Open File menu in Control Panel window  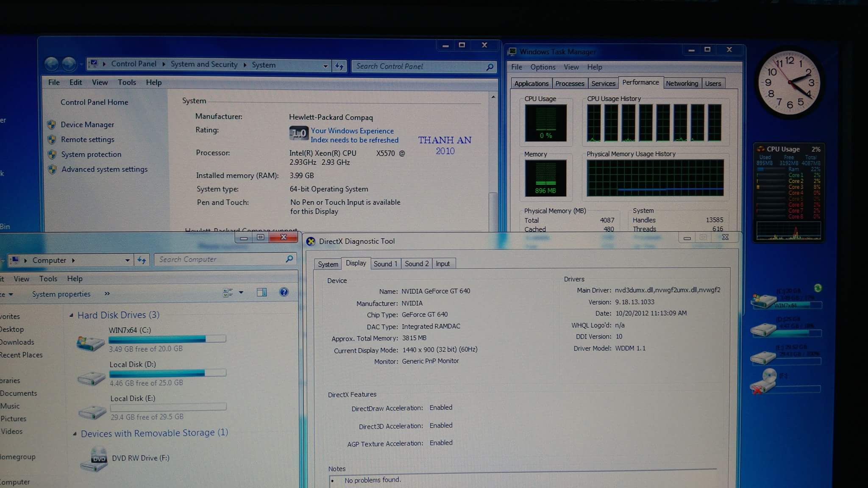(x=54, y=82)
